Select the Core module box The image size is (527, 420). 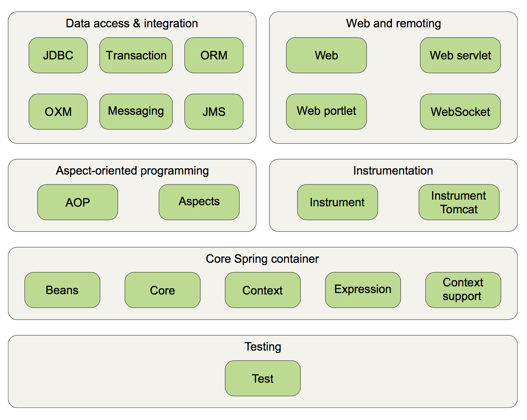162,290
